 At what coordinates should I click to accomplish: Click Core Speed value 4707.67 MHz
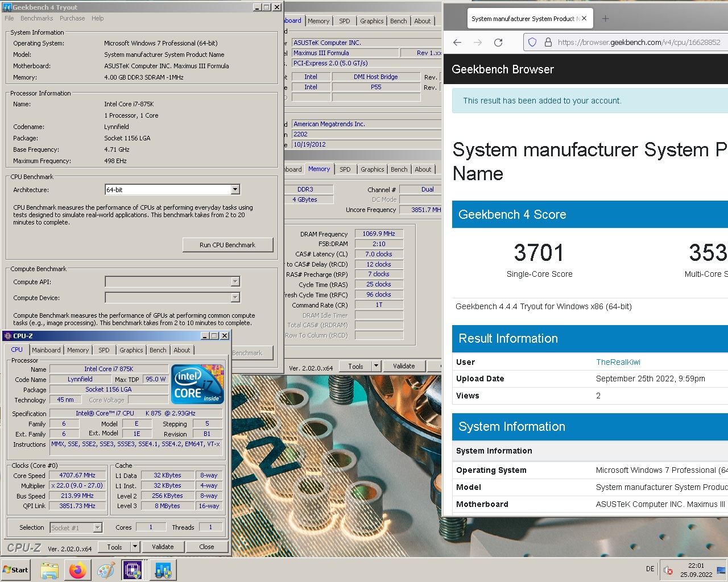[x=77, y=475]
